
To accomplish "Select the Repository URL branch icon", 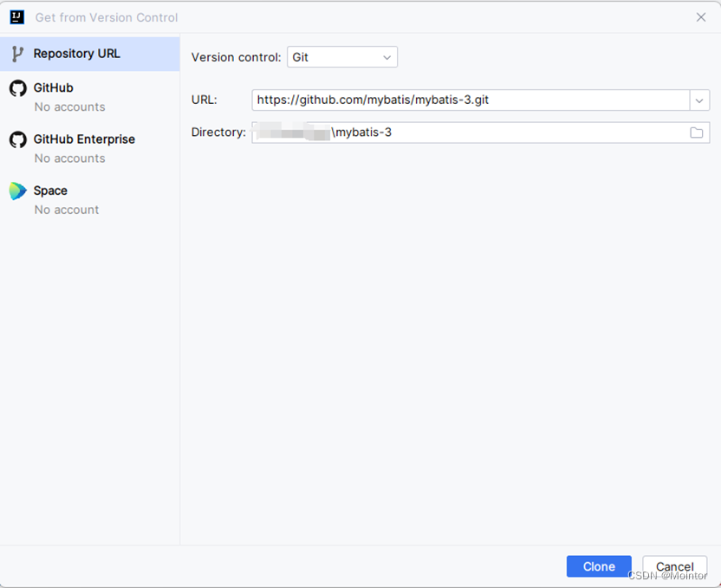I will [x=17, y=54].
